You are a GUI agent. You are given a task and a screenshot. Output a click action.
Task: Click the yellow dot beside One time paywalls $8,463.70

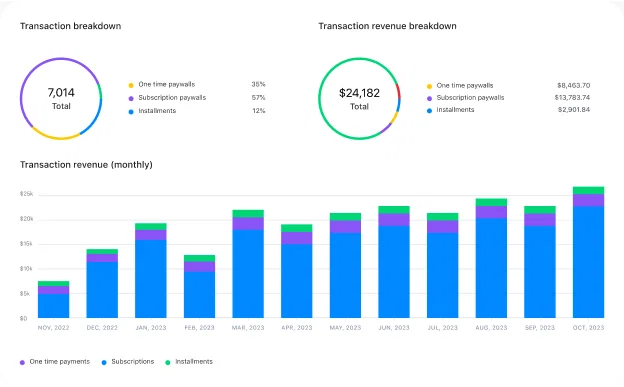click(x=429, y=86)
